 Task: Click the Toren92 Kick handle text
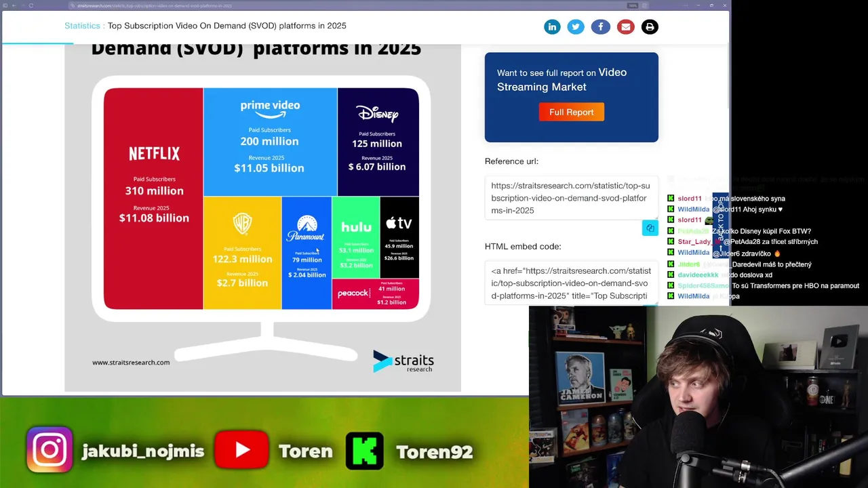pos(434,451)
